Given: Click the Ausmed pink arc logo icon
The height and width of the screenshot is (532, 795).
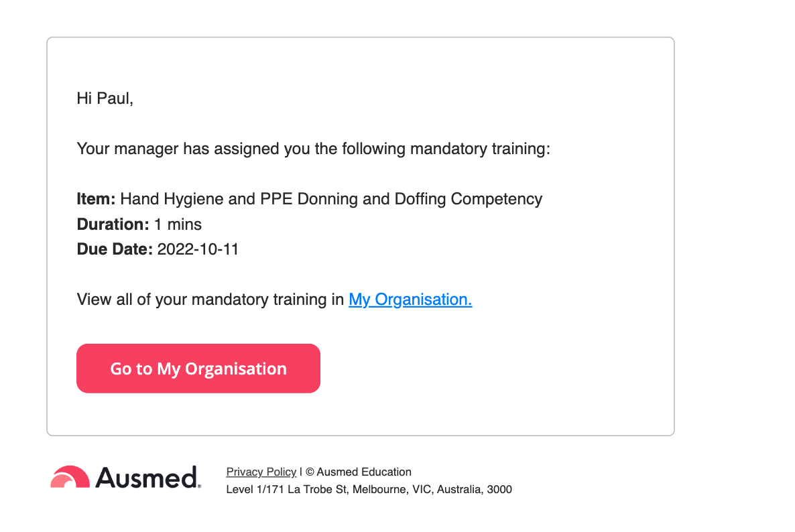Looking at the screenshot, I should coord(70,477).
